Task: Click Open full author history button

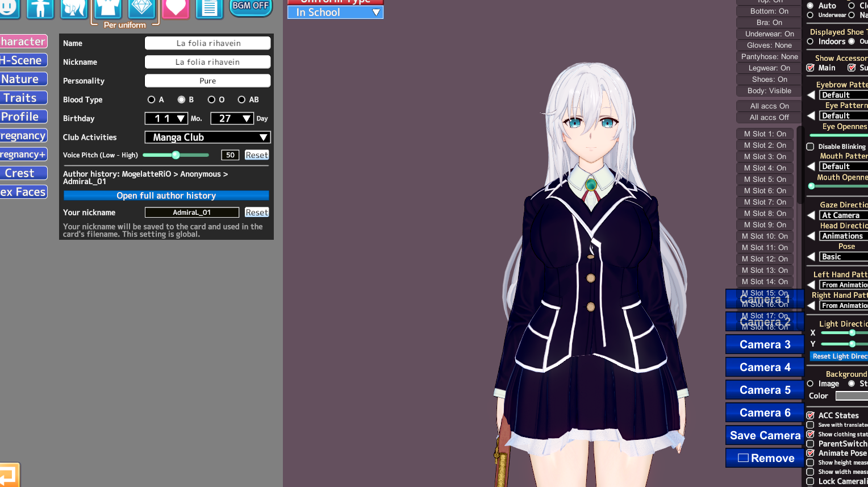Action: tap(166, 195)
